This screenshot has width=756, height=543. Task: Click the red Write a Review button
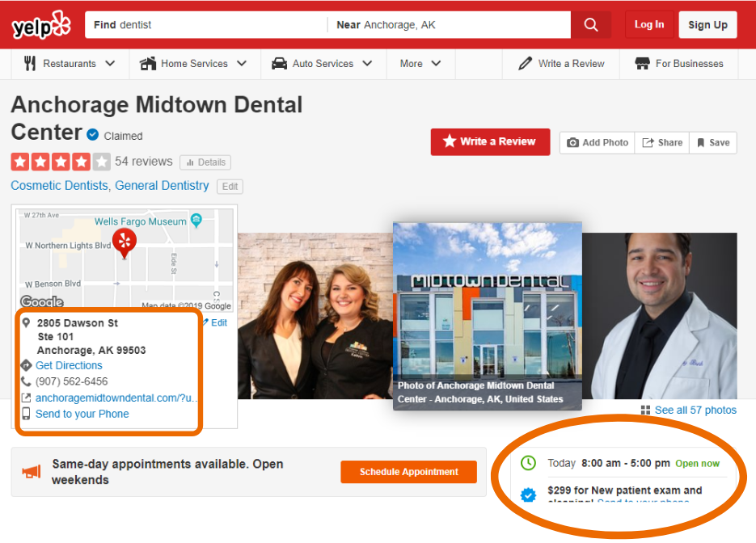click(x=490, y=141)
